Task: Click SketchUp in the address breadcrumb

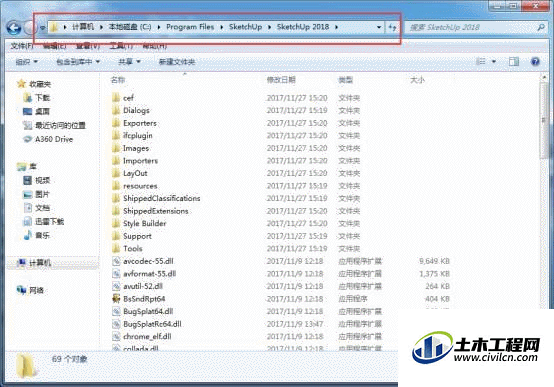Action: pos(246,27)
